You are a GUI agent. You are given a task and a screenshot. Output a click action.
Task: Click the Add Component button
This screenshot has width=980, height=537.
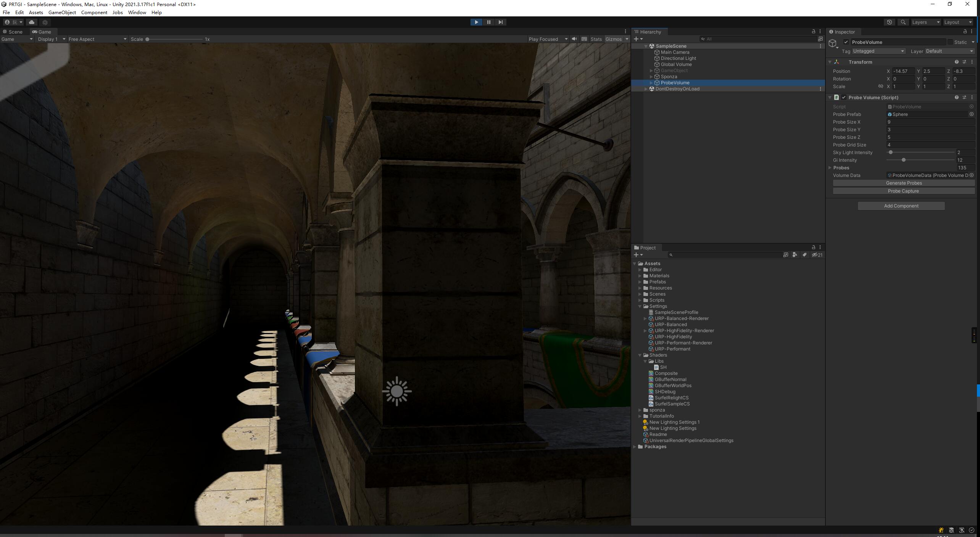point(901,206)
